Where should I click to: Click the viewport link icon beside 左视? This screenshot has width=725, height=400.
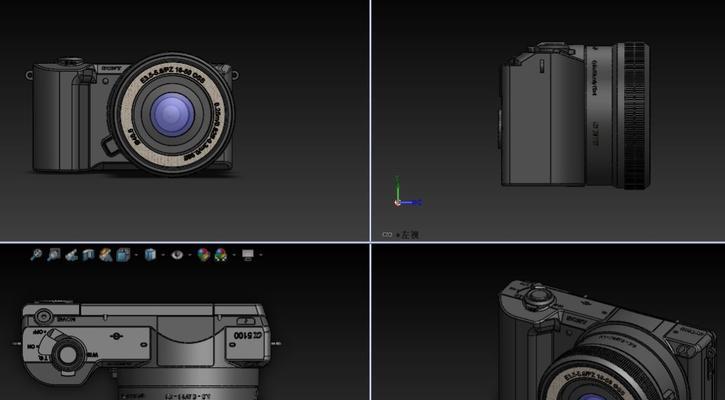tap(387, 235)
